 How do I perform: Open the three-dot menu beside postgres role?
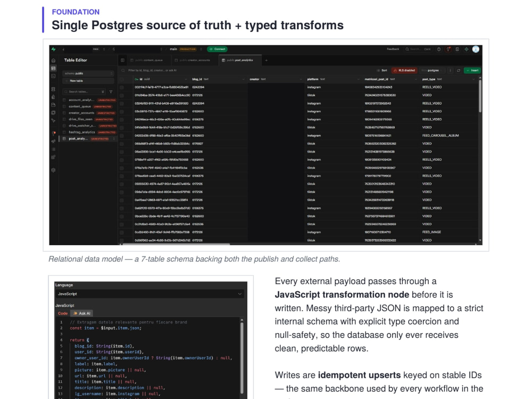click(x=451, y=71)
